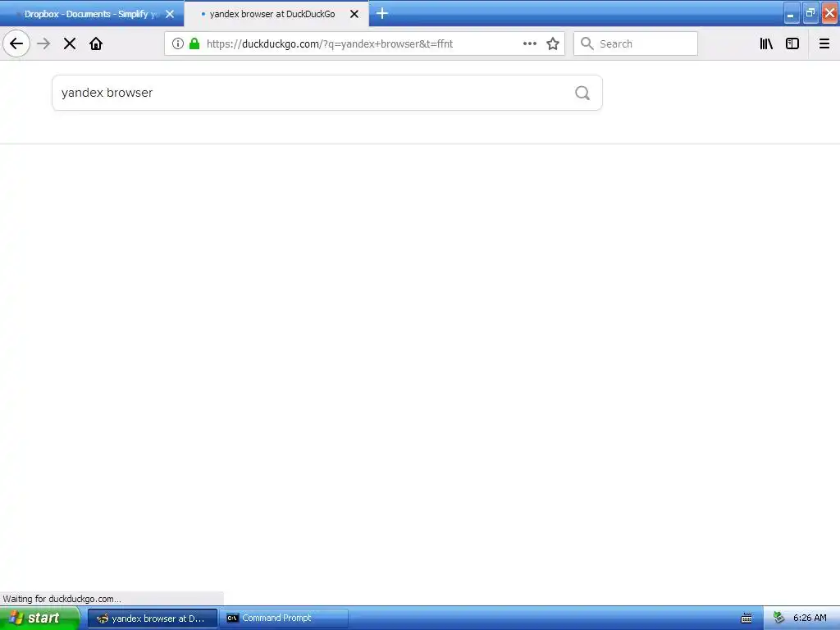
Task: Click the on-screen keyboard tray icon
Action: coord(746,619)
